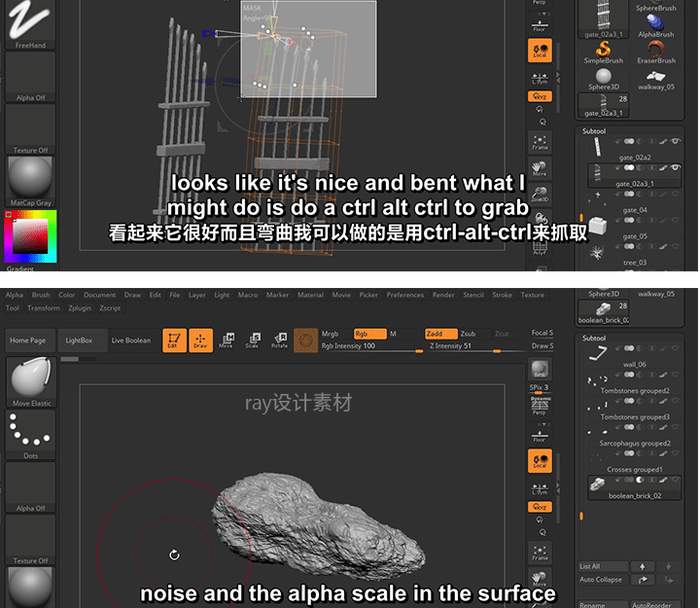Collapse the Subtool header above wall_06

594,339
